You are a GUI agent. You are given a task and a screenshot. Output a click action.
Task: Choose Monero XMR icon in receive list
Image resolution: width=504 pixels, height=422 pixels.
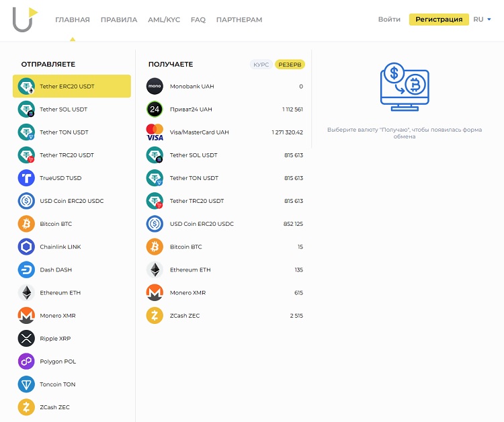tap(155, 293)
